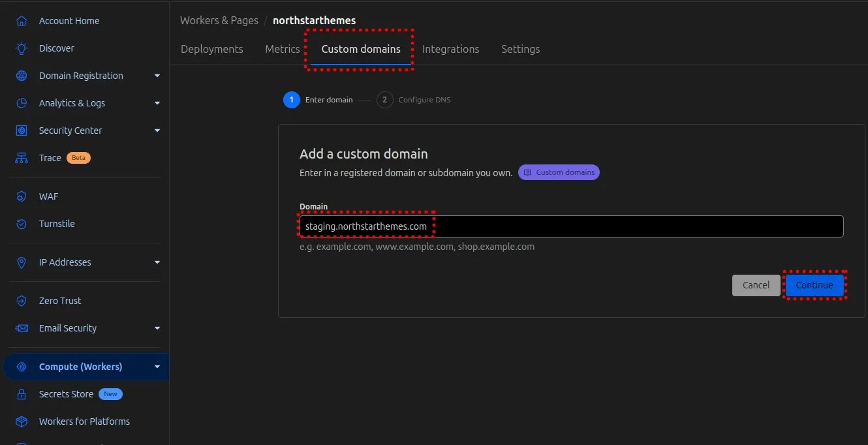
Task: Expand the Domain Registration menu arrow
Action: pos(157,76)
